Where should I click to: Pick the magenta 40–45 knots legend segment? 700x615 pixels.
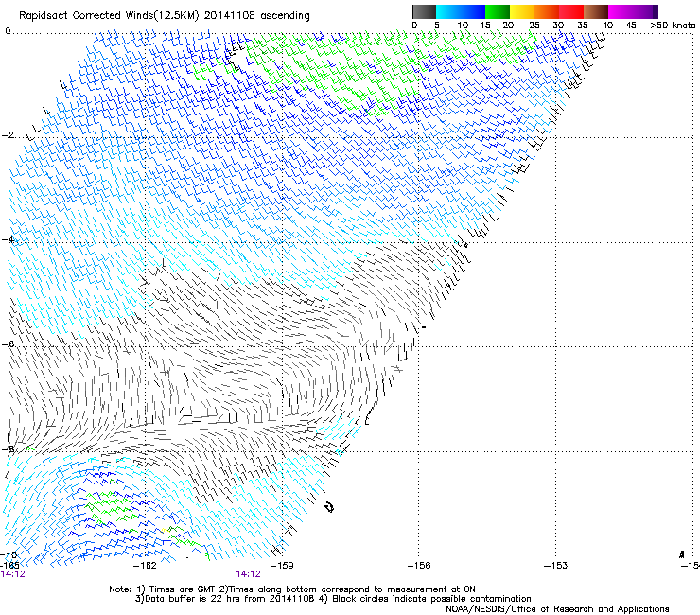(621, 11)
